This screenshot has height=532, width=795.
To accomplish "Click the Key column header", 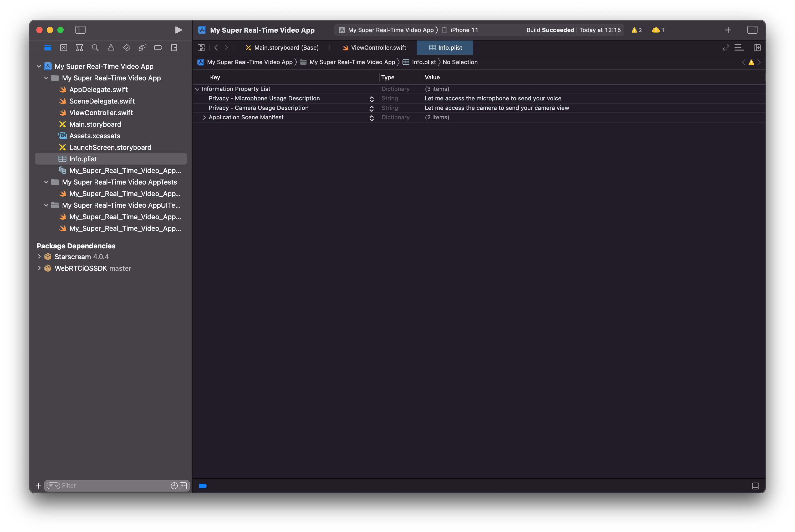I will (x=215, y=77).
